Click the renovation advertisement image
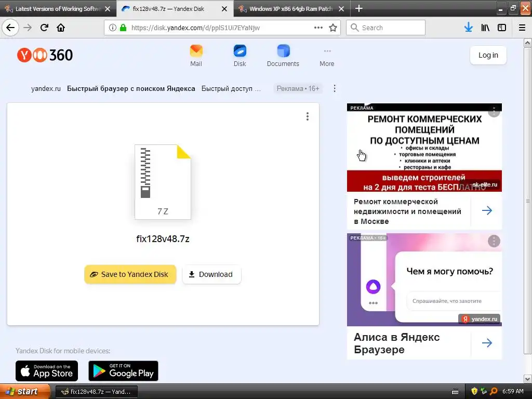 tap(424, 148)
